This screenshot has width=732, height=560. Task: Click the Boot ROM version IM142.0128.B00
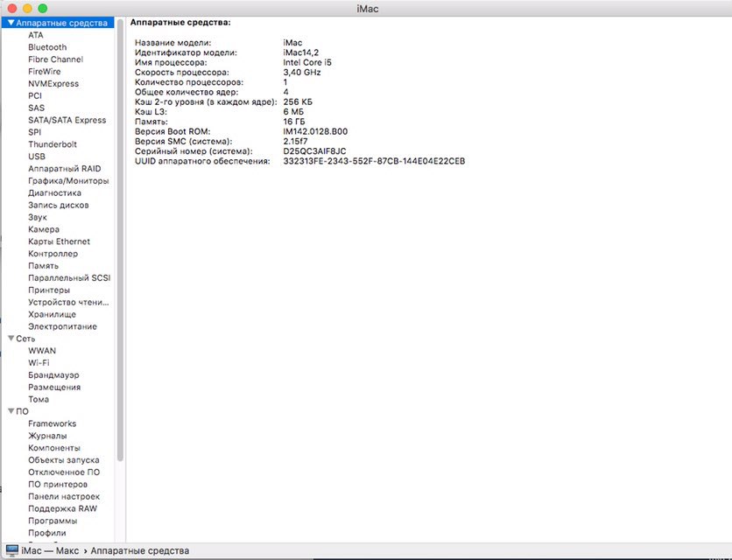[x=315, y=131]
